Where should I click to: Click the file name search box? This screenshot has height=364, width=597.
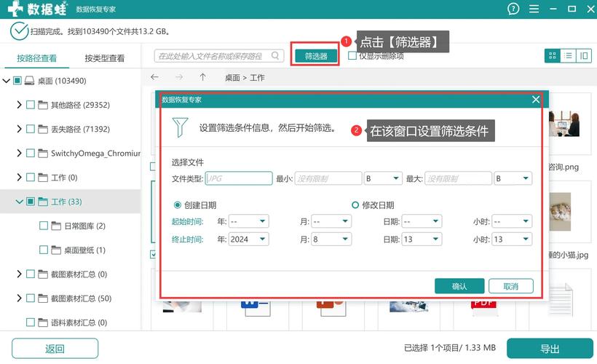click(x=219, y=55)
